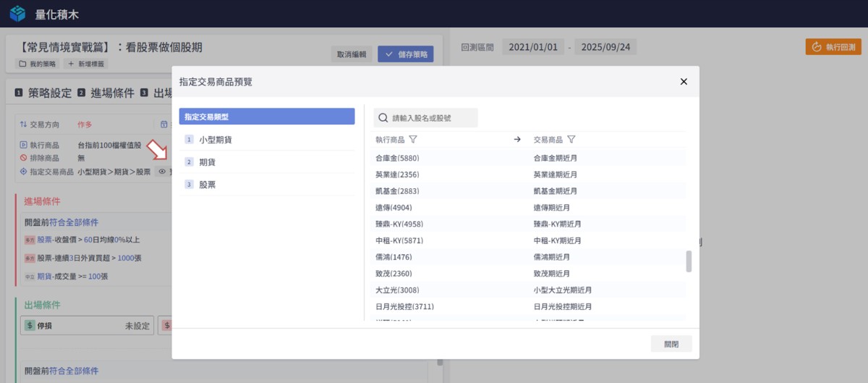Open the backtest end date 2025/09/24
868x383 pixels.
(605, 47)
